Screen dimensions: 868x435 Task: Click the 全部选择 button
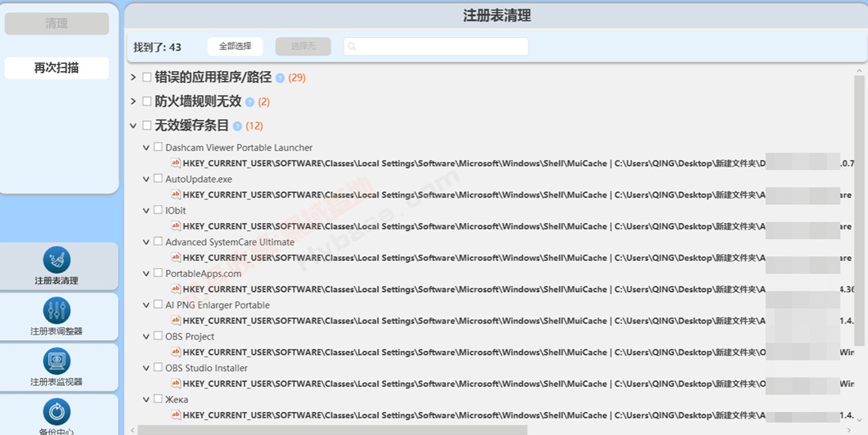235,47
